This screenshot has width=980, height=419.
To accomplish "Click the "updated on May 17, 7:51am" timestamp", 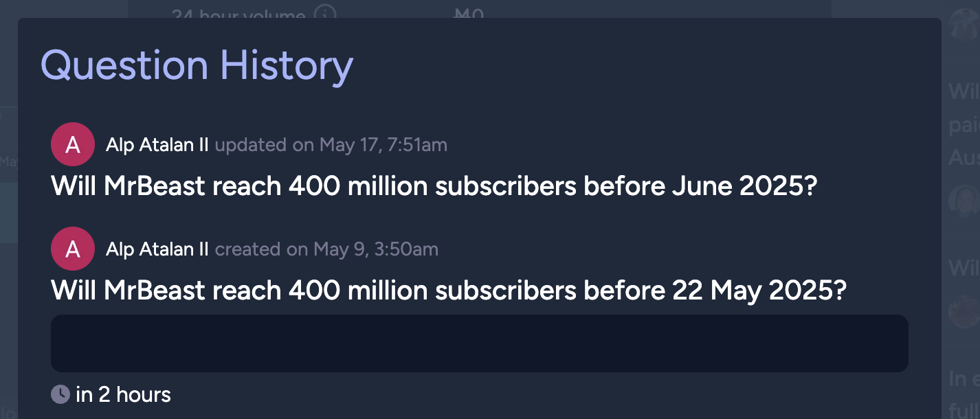I will coord(331,145).
